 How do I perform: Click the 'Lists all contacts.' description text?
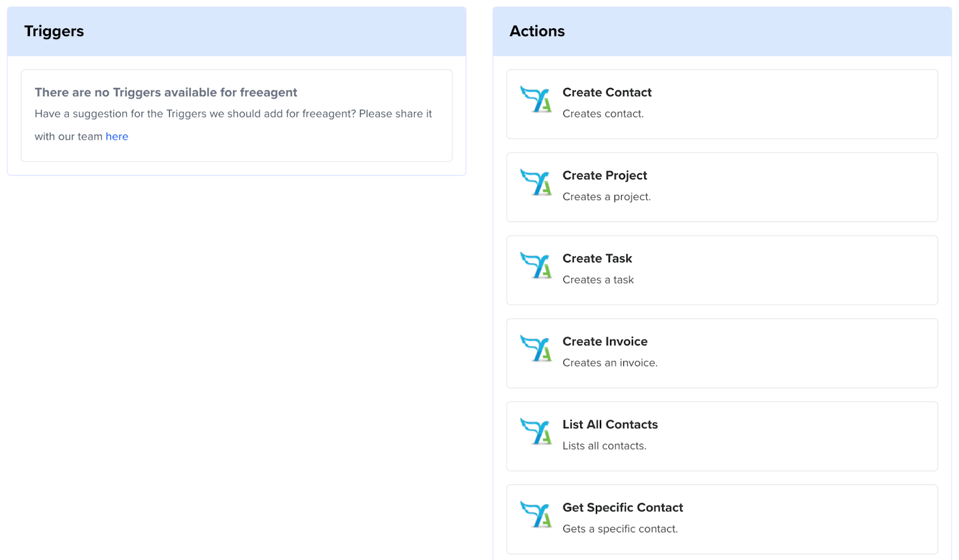[x=604, y=446]
